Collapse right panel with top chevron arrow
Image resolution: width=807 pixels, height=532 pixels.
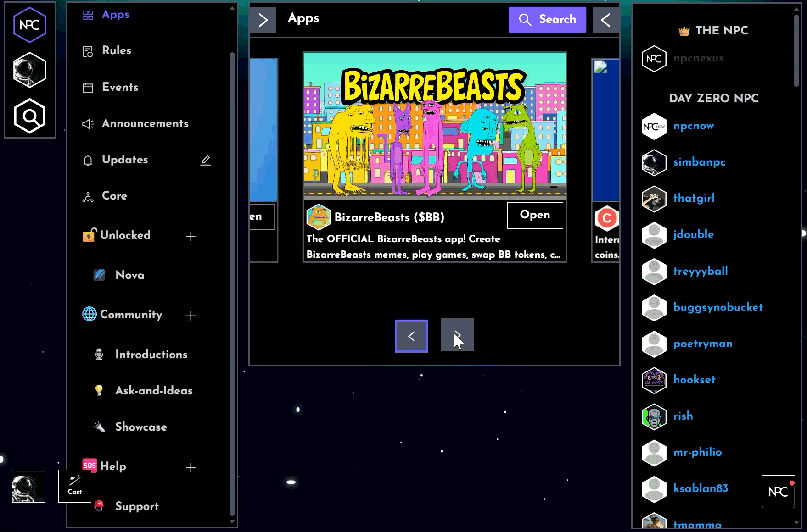(606, 20)
